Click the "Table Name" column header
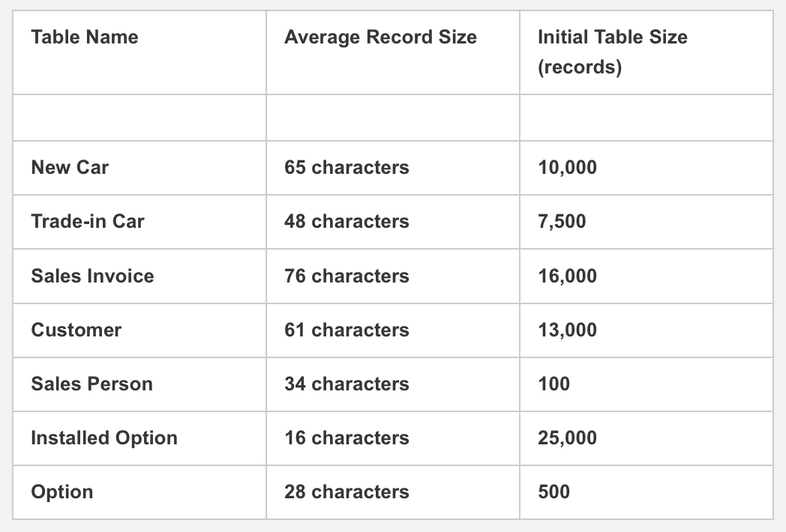 85,37
